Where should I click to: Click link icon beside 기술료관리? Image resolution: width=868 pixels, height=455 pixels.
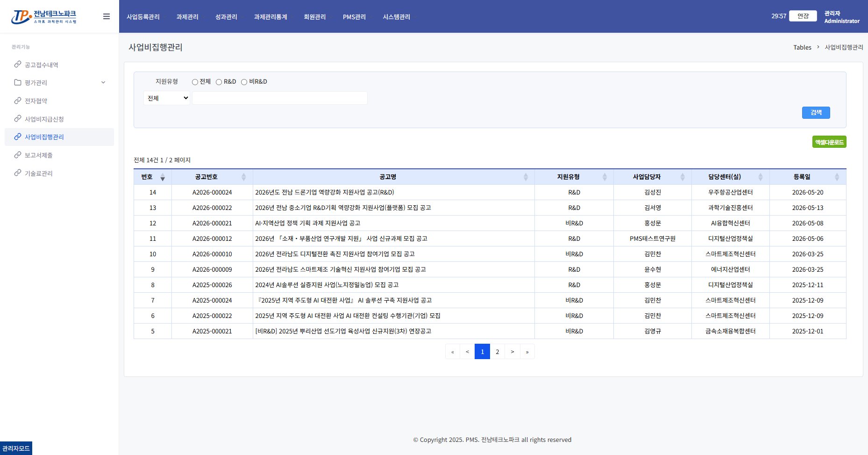tap(18, 173)
